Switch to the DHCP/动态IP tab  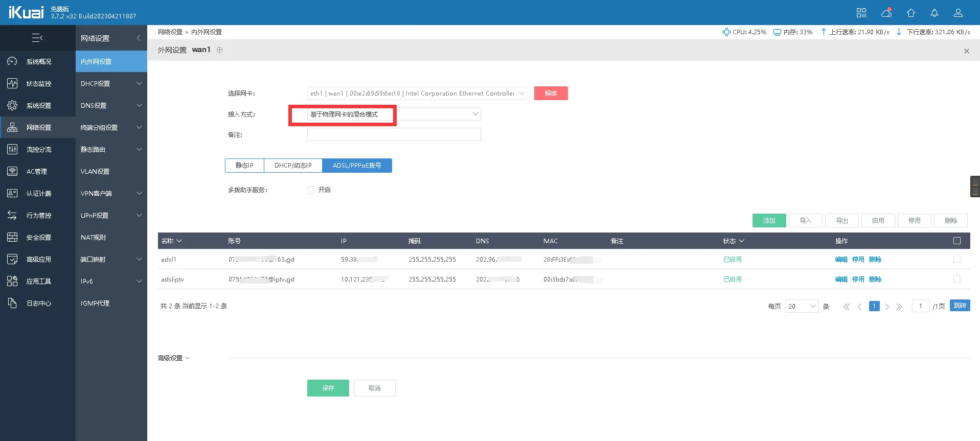(293, 166)
